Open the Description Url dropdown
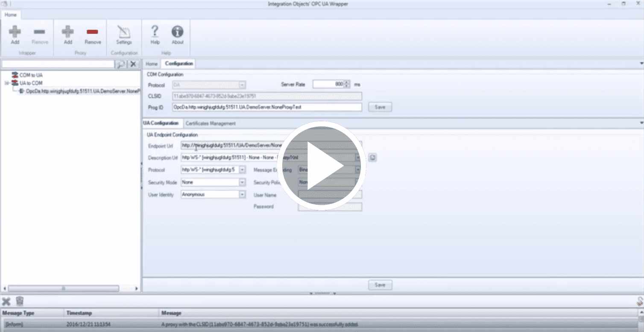644x332 pixels. coord(358,157)
